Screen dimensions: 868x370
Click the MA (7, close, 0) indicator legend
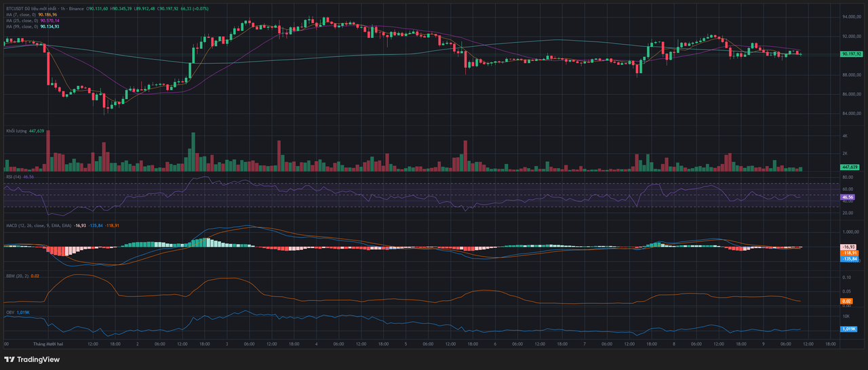coord(21,15)
